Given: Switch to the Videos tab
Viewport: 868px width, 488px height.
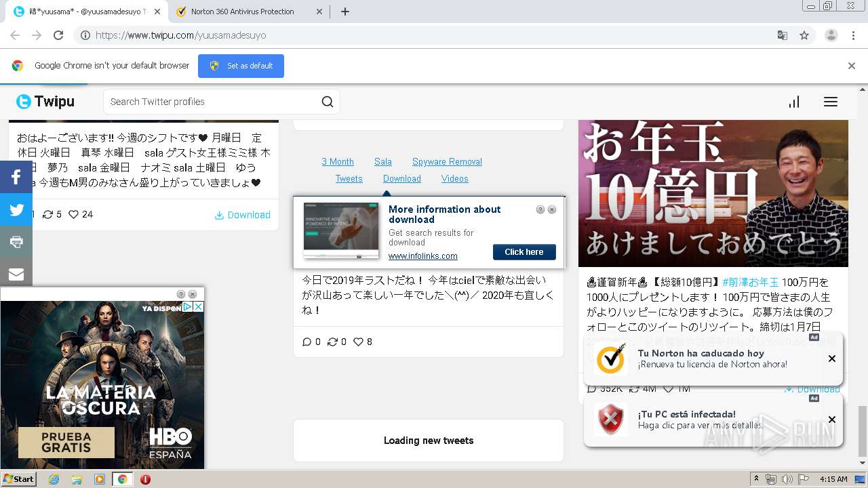Looking at the screenshot, I should click(x=455, y=178).
